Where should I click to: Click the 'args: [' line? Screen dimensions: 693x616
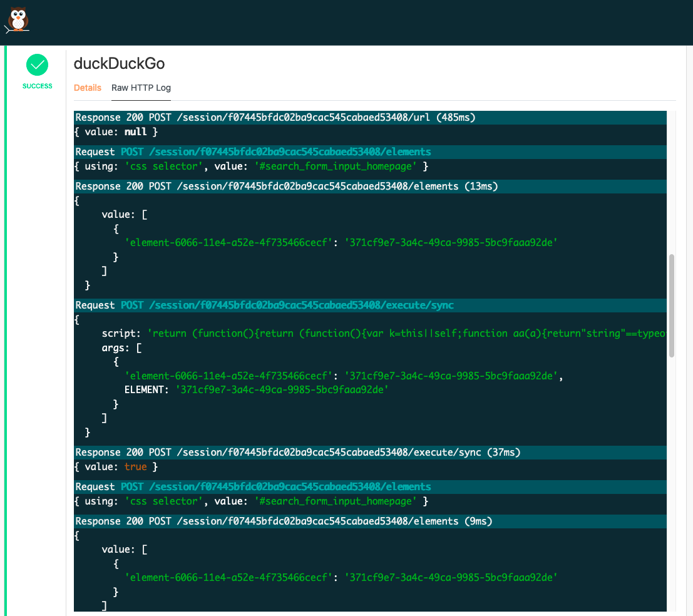tap(121, 348)
